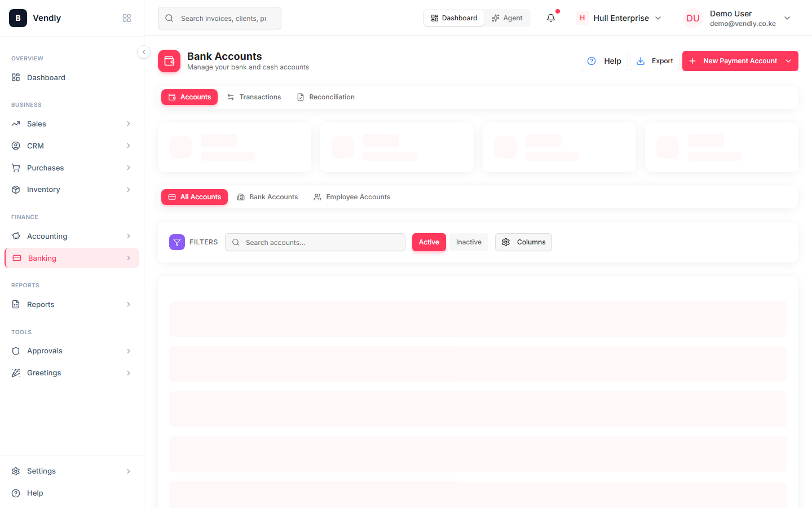This screenshot has height=508, width=812.
Task: Click the notification bell icon
Action: [x=551, y=18]
